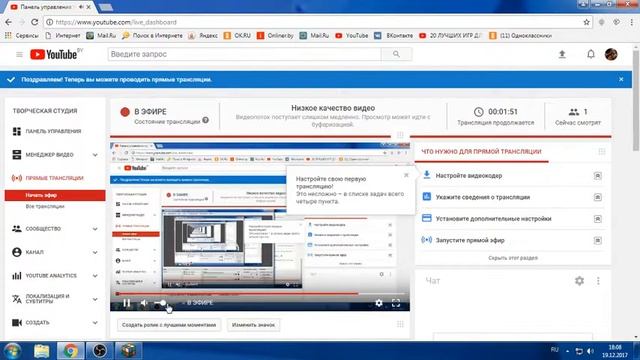
Task: Click 'Изменить значок' button
Action: pos(253,325)
